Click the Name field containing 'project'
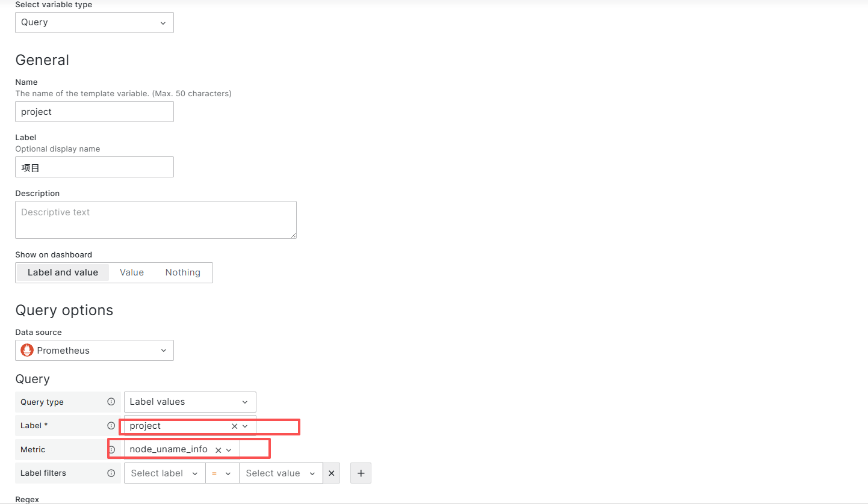868x504 pixels. [x=95, y=112]
